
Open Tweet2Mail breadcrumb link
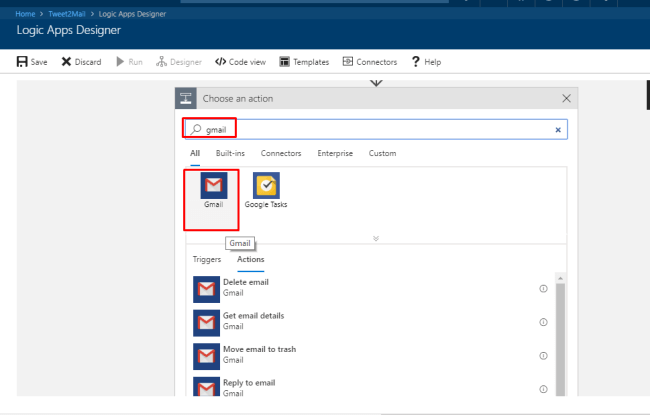pyautogui.click(x=67, y=14)
